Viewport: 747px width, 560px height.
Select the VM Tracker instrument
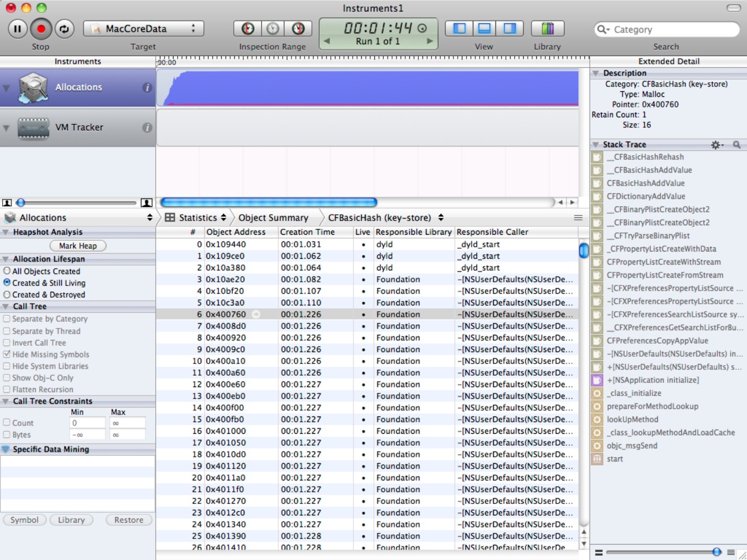click(78, 127)
